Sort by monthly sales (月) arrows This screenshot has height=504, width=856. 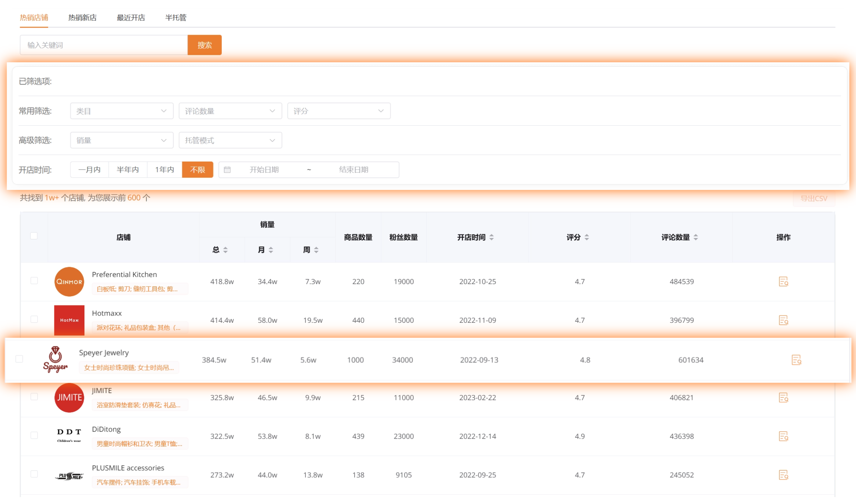pos(271,250)
